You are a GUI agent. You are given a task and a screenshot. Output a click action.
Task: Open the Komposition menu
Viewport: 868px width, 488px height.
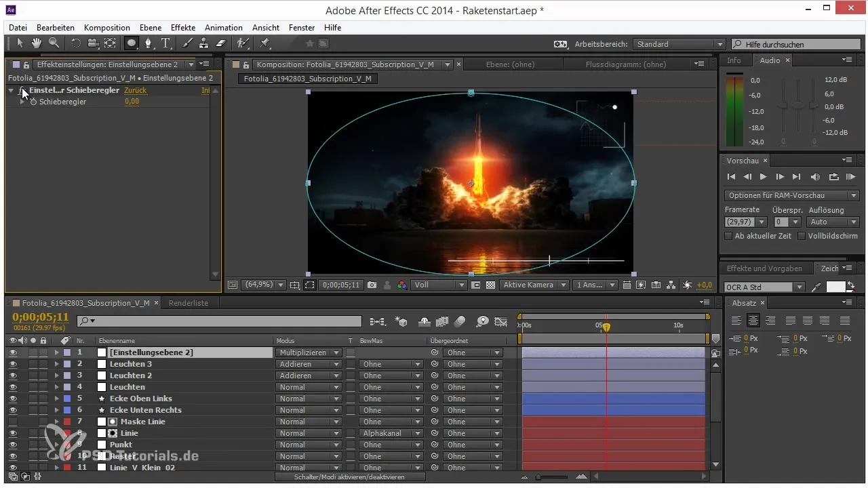click(107, 28)
